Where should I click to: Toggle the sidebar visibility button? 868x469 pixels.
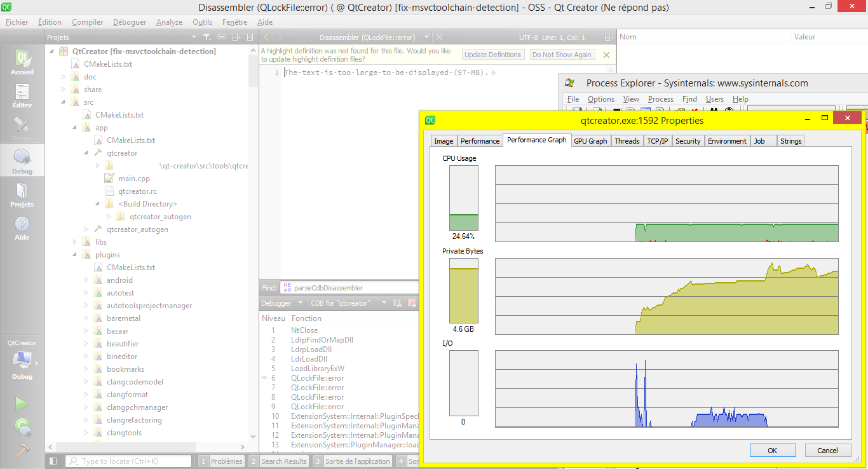(x=53, y=461)
